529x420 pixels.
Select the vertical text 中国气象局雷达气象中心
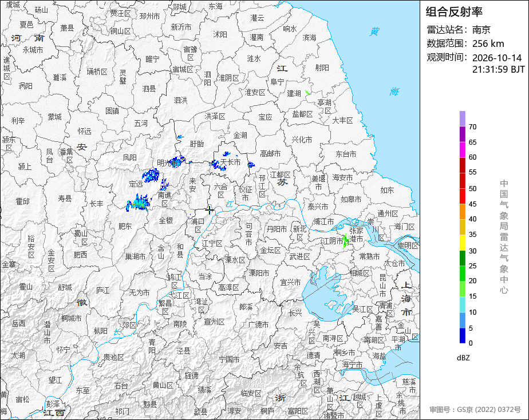504,237
